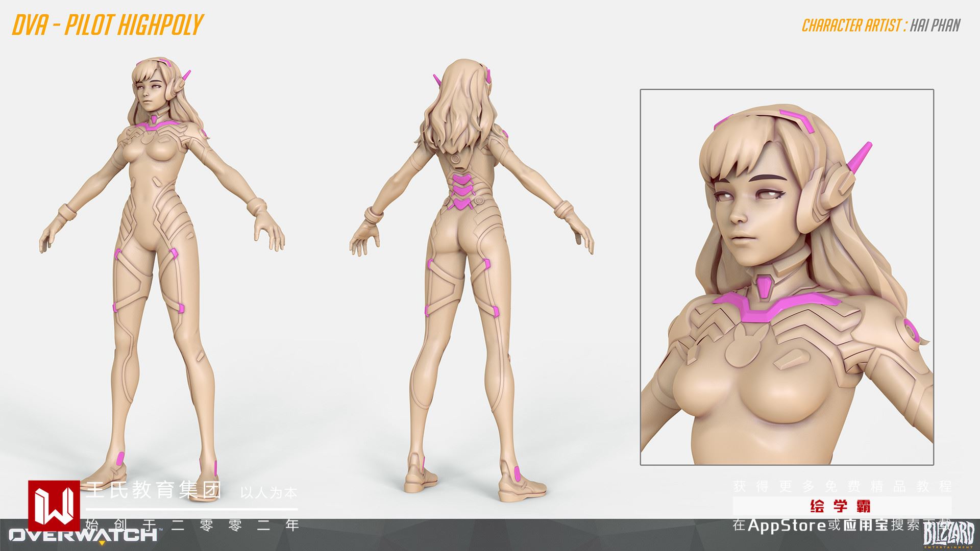The image size is (980, 551).
Task: Click the 以人为本 slogan text
Action: click(268, 493)
